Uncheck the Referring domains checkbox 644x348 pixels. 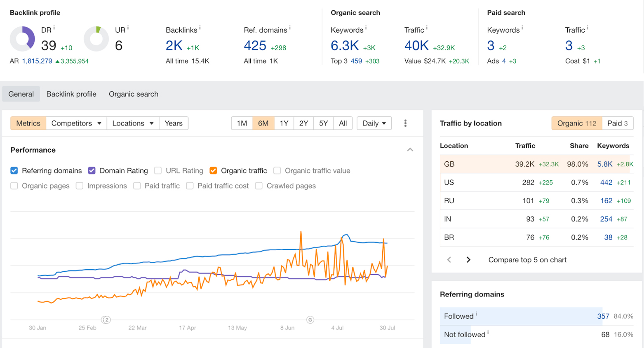tap(14, 171)
